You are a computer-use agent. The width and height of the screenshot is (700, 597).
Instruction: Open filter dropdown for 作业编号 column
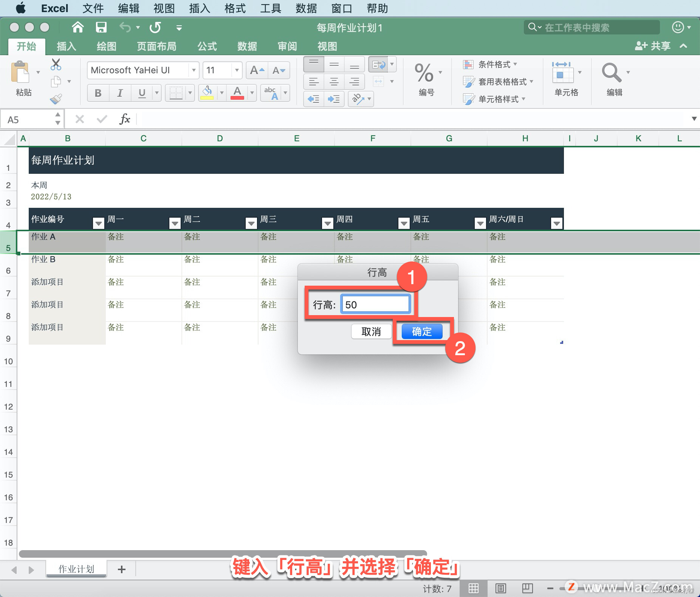click(x=98, y=224)
